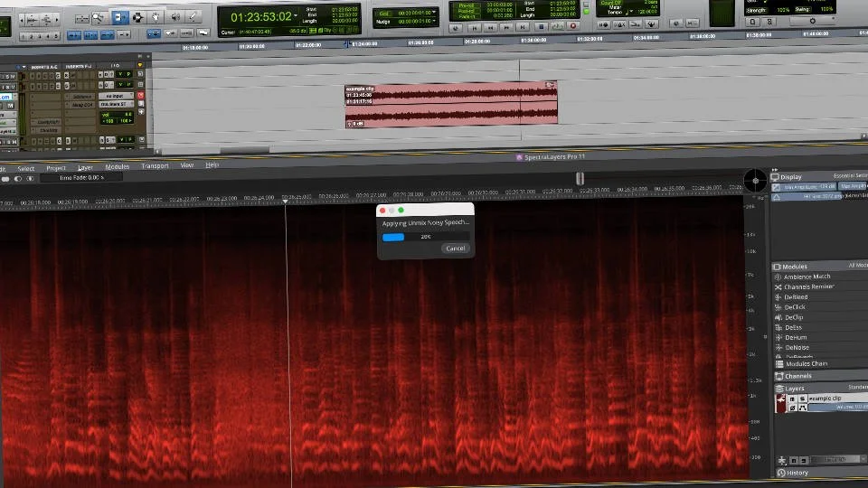The image size is (868, 488).
Task: Recall zoom preset 1 in Pro Tools
Action: coord(25,36)
